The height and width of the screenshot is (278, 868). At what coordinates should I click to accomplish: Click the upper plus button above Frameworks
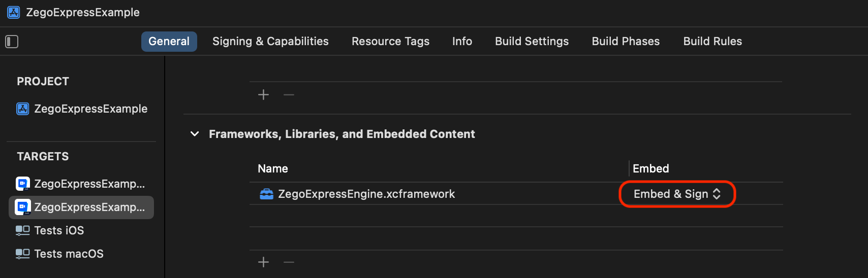263,94
